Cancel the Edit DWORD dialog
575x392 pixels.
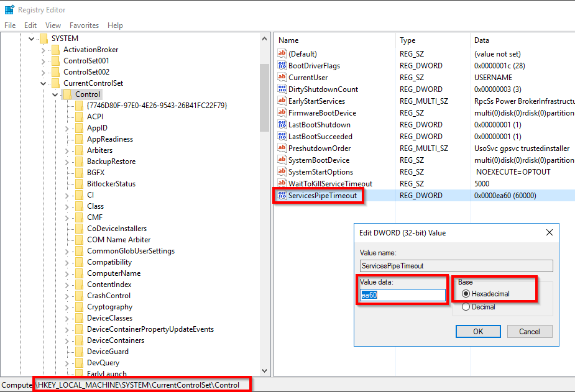[x=529, y=331]
